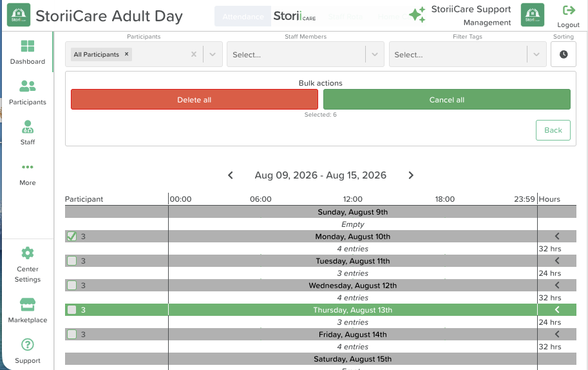Open the Dashboard from sidebar
The height and width of the screenshot is (370, 588).
point(28,46)
